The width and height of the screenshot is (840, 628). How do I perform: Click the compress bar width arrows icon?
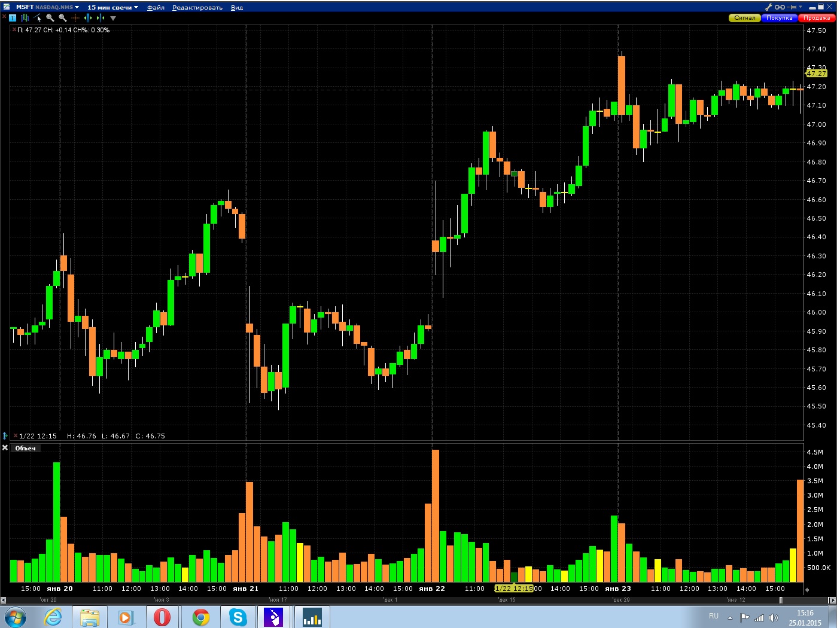click(x=101, y=18)
